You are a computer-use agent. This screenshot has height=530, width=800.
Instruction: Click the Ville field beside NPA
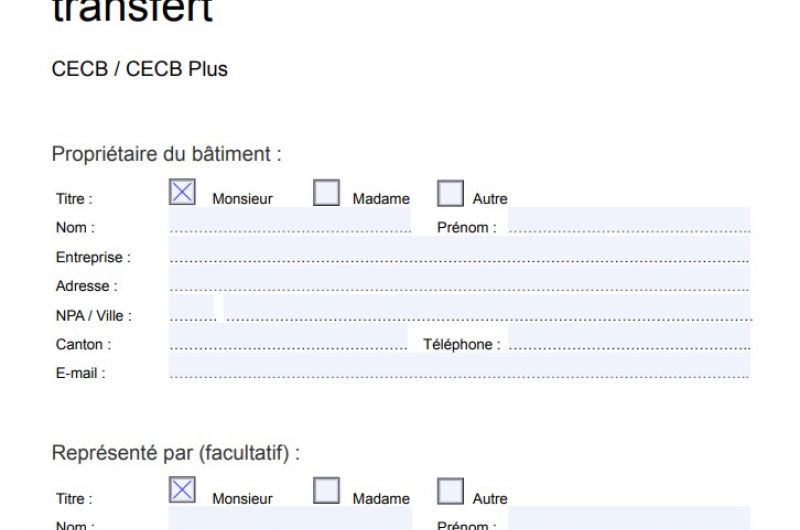click(x=487, y=309)
